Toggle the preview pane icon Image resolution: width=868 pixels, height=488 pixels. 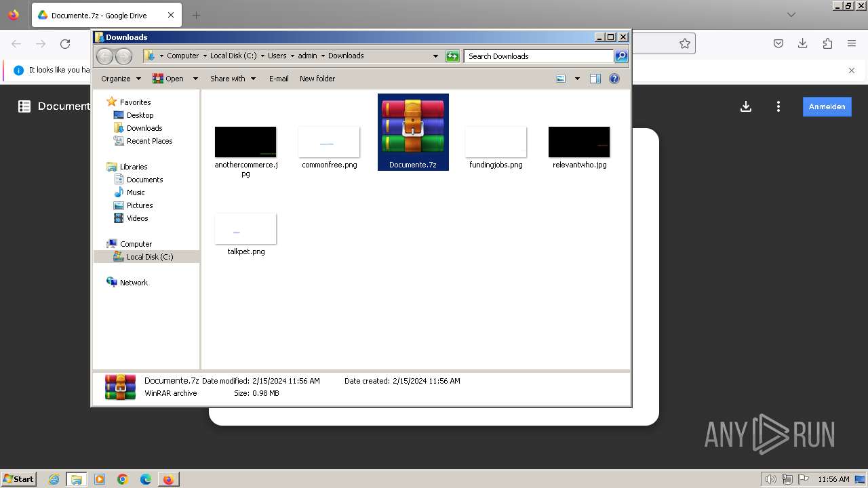tap(595, 79)
